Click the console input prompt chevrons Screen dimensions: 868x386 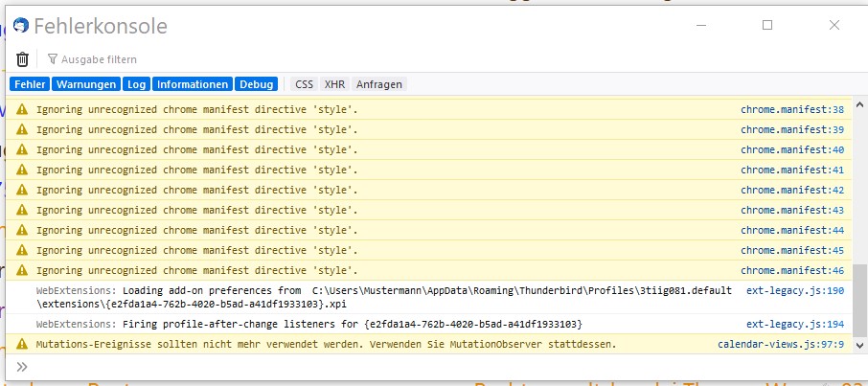(22, 366)
